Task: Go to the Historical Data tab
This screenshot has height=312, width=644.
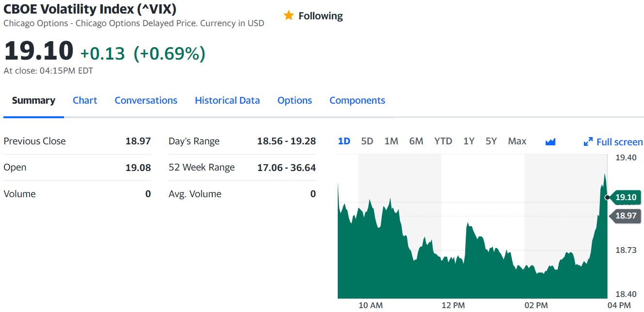Action: (x=227, y=100)
